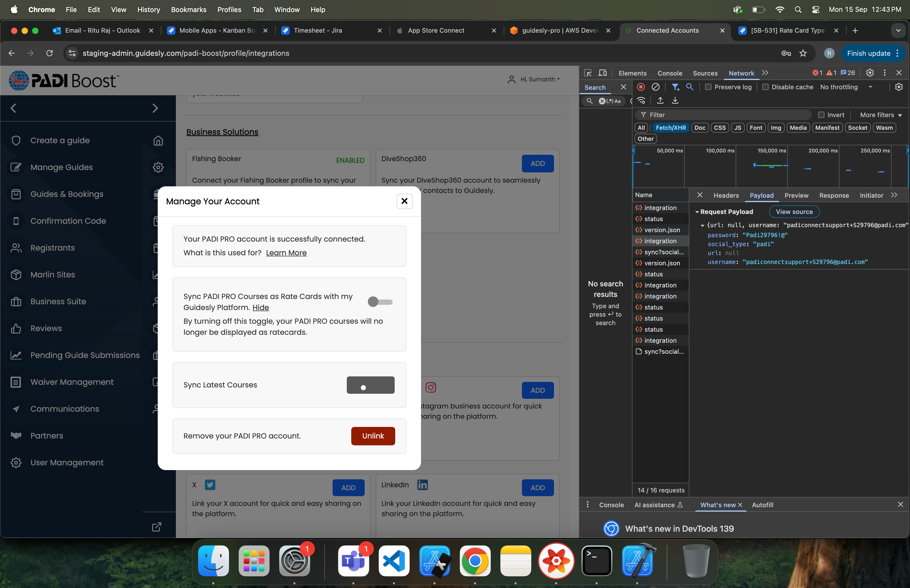Open the Console tab in DevTools
This screenshot has width=910, height=588.
coord(669,73)
